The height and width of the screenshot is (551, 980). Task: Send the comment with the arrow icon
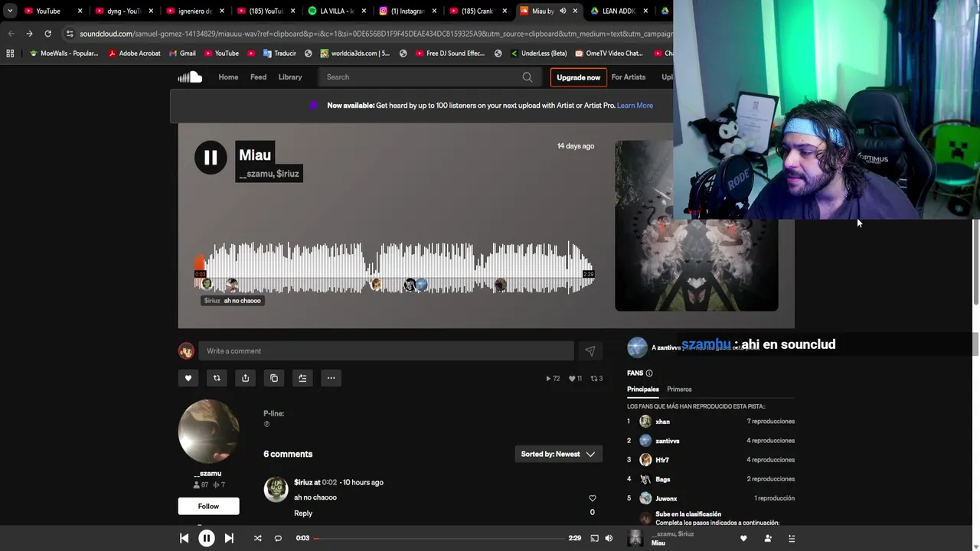590,350
